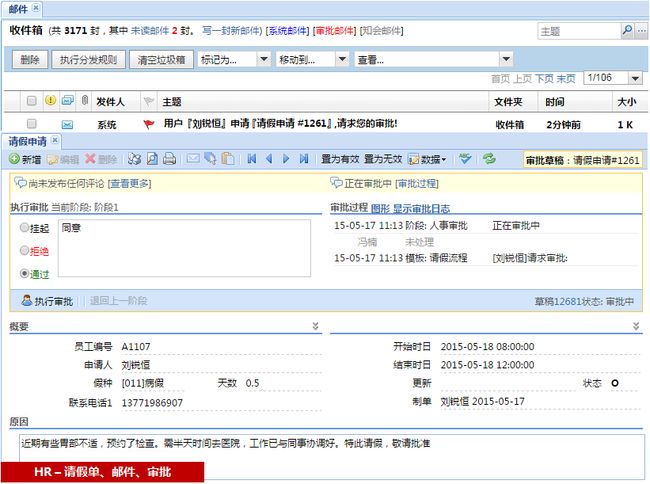Click the envelope mail icon in form toolbar

coord(193,159)
